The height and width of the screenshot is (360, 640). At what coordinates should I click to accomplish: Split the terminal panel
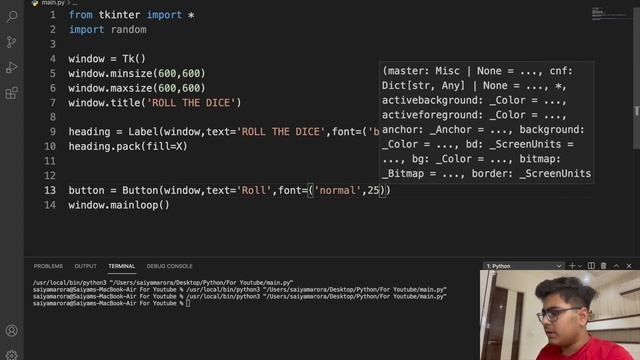pyautogui.click(x=591, y=266)
